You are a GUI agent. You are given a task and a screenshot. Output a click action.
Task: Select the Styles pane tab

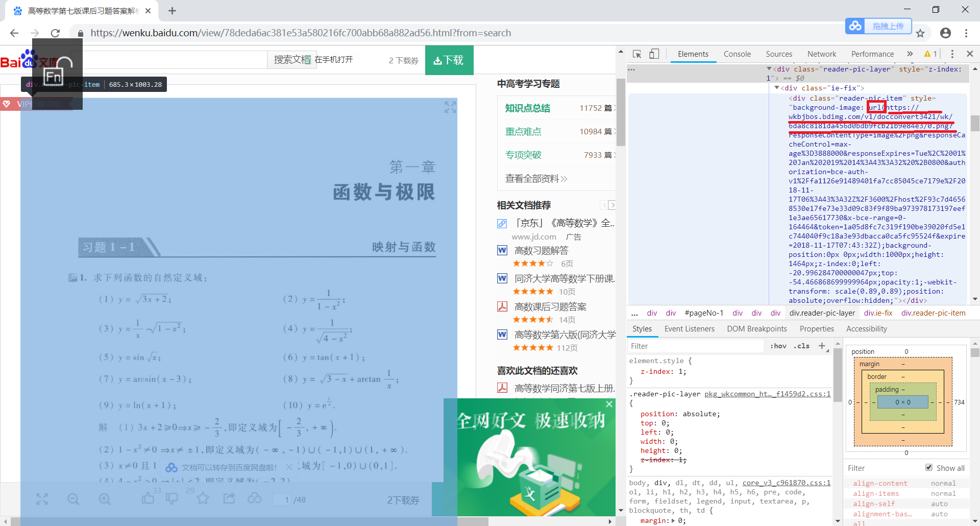coord(642,329)
